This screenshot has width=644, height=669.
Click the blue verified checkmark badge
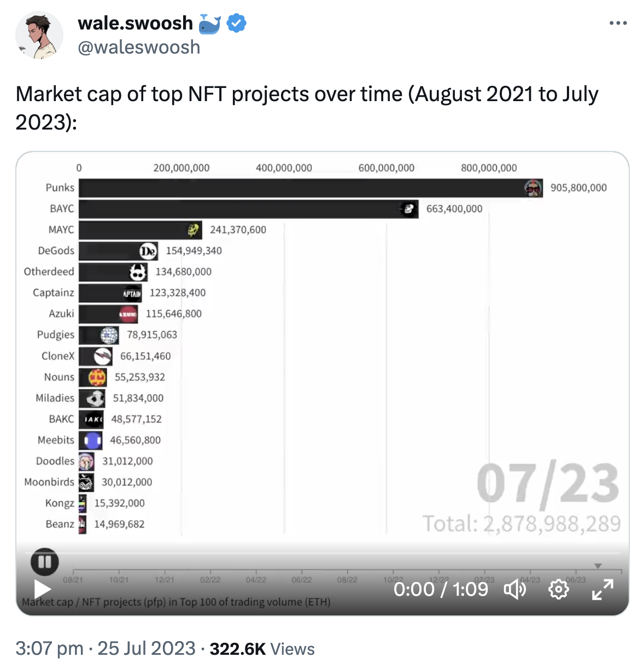(236, 23)
